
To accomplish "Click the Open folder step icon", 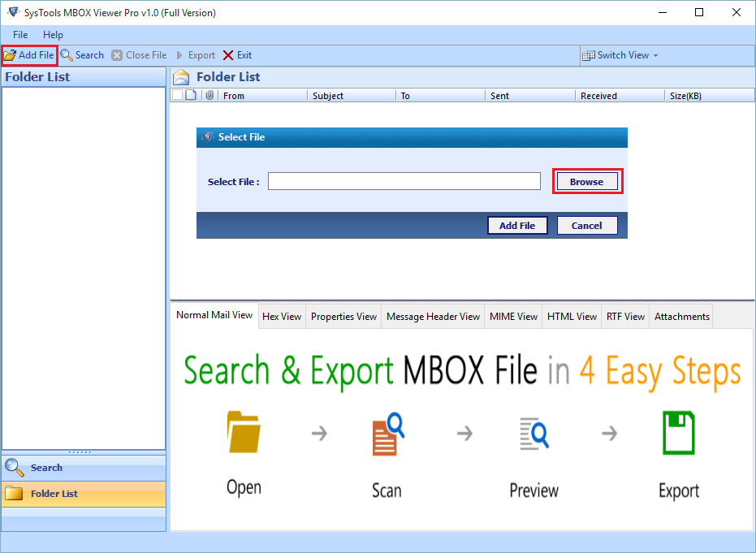I will (x=244, y=432).
